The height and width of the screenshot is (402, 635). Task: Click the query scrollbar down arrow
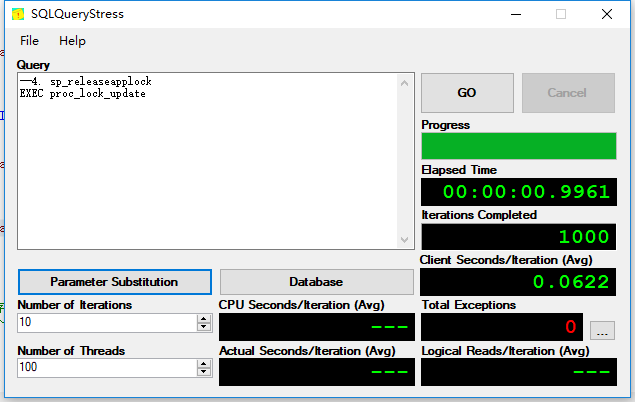coord(405,240)
